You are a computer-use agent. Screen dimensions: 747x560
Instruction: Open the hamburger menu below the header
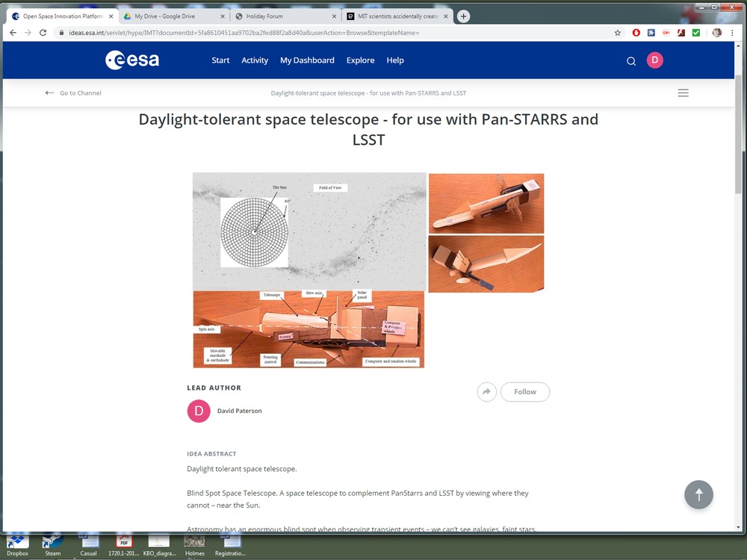coord(683,93)
